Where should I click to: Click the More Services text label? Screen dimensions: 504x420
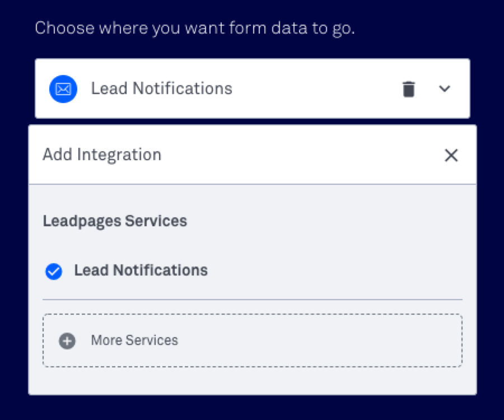point(134,340)
